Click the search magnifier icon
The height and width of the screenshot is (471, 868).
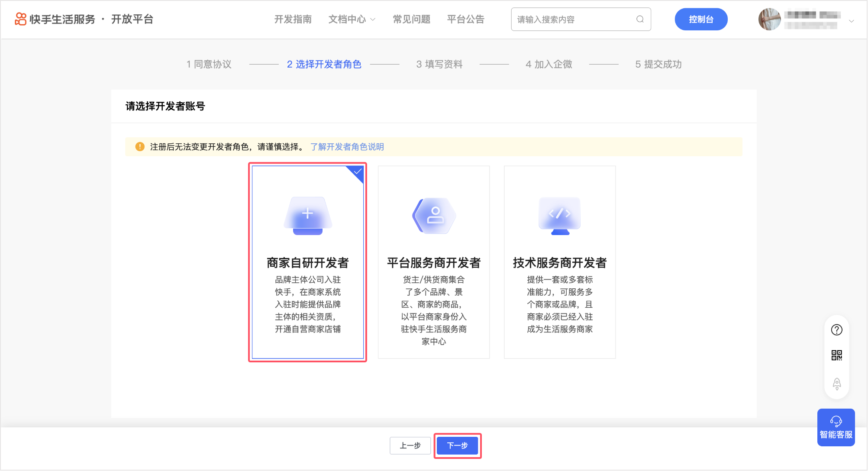point(640,19)
